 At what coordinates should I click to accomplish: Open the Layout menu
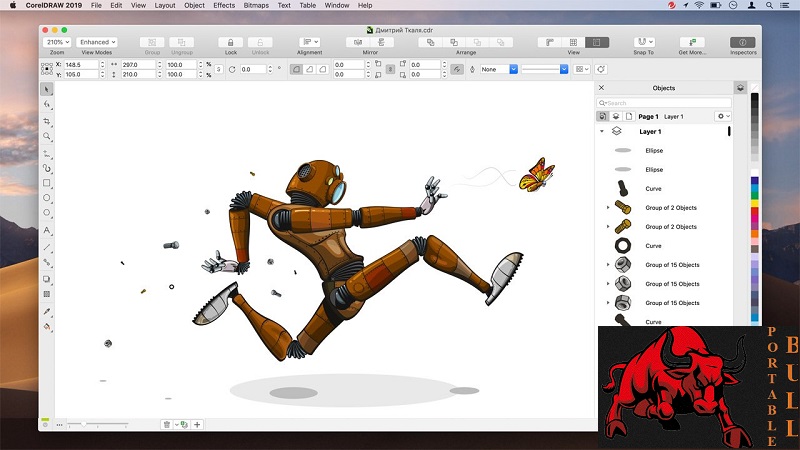(x=165, y=5)
